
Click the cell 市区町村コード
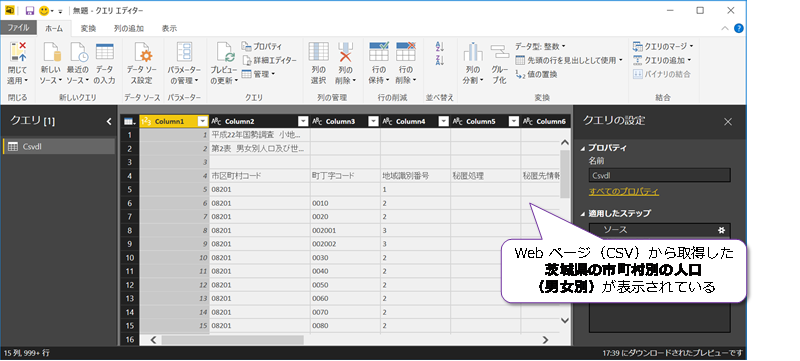[260, 176]
